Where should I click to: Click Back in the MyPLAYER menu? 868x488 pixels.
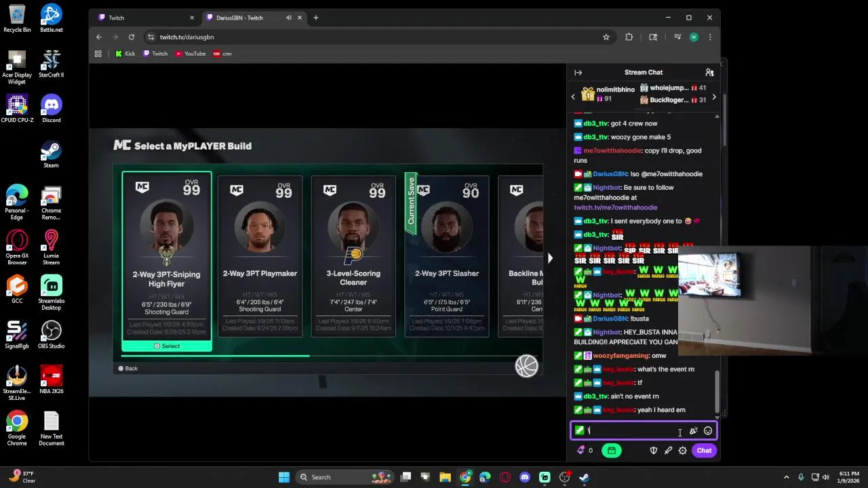point(127,368)
